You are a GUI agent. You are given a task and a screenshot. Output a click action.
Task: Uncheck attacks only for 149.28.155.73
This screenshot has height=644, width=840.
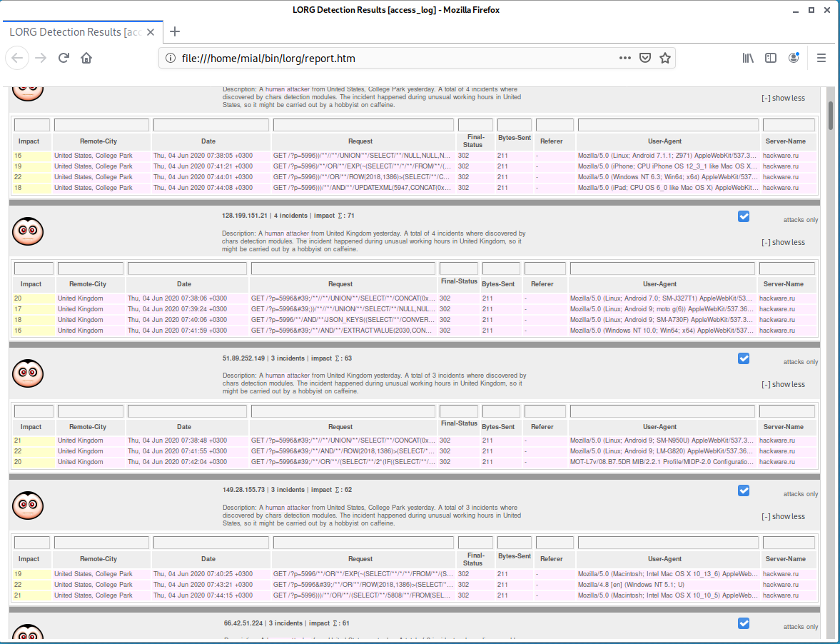click(x=744, y=490)
